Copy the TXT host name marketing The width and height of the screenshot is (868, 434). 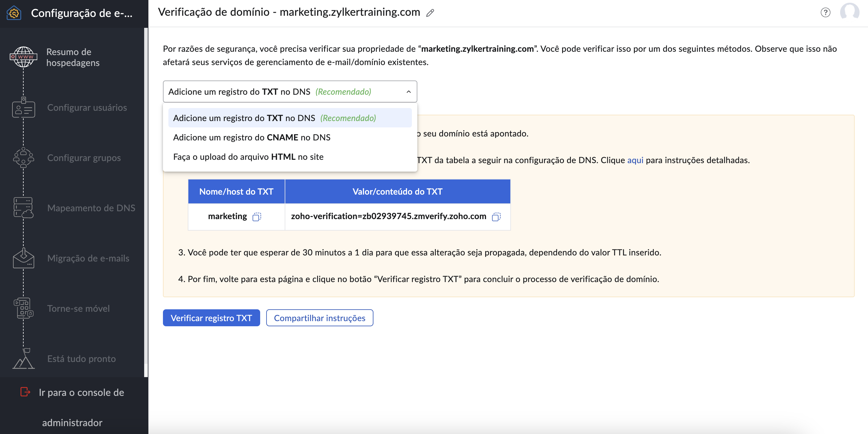[x=257, y=216]
